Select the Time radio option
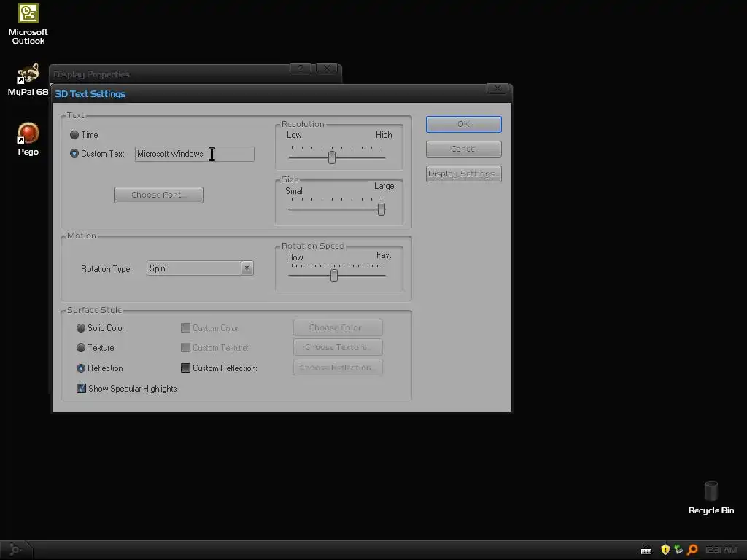 tap(74, 135)
